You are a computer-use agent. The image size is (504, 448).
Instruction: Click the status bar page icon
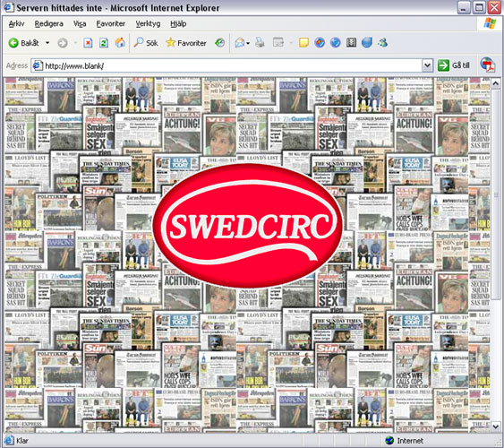coord(9,440)
